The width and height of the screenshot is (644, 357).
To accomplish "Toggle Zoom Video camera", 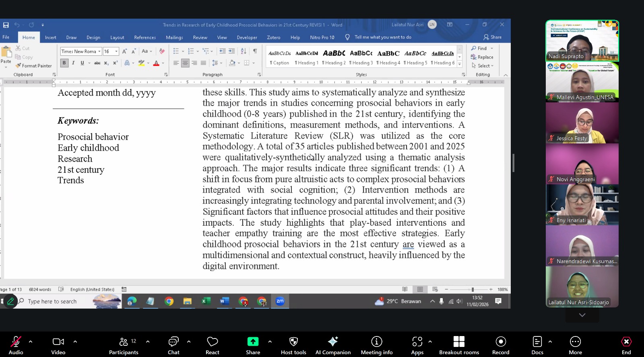I will 58,345.
